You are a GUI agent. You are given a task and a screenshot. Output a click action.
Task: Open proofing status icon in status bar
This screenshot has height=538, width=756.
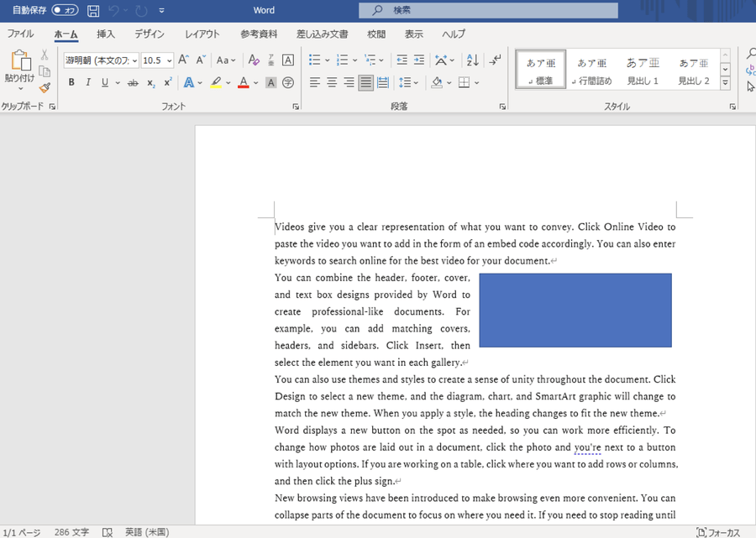coord(107,532)
